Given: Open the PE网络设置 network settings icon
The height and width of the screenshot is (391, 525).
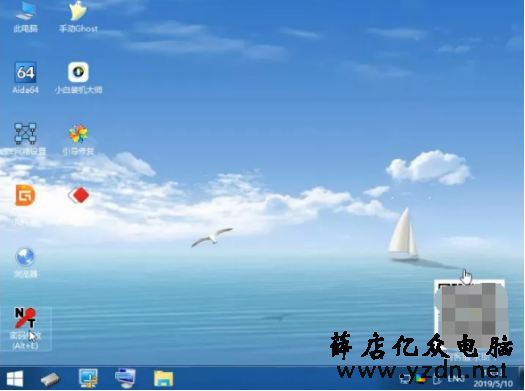Looking at the screenshot, I should 25,139.
